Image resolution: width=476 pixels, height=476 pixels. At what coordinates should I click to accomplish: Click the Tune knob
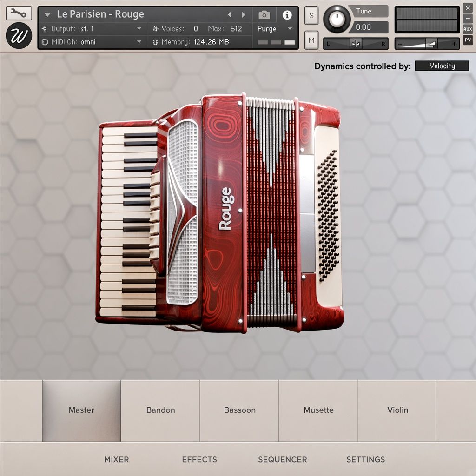(x=337, y=19)
